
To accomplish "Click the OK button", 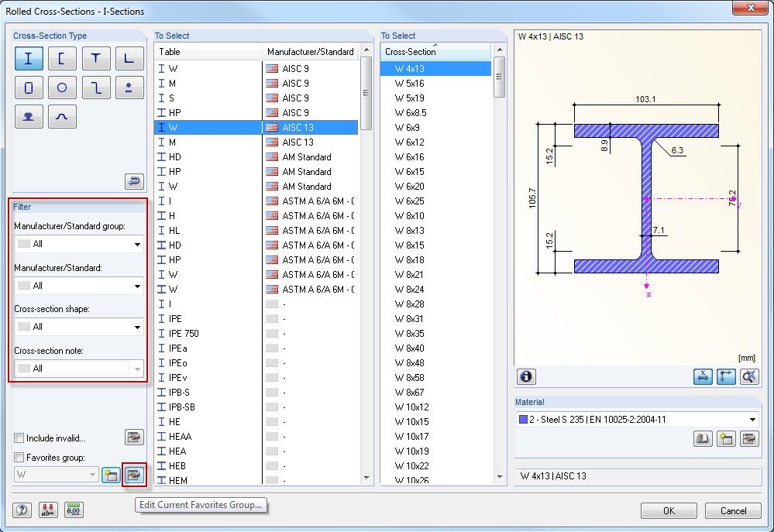I will [669, 511].
